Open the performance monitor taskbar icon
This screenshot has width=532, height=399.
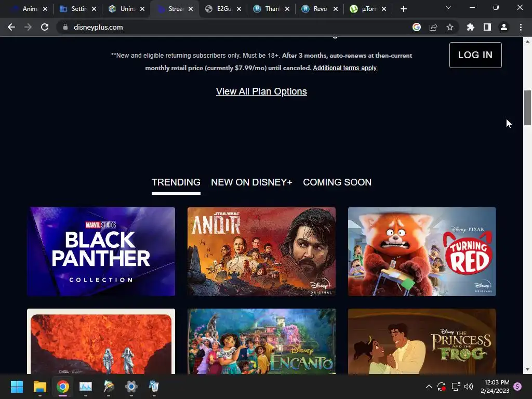pyautogui.click(x=86, y=387)
